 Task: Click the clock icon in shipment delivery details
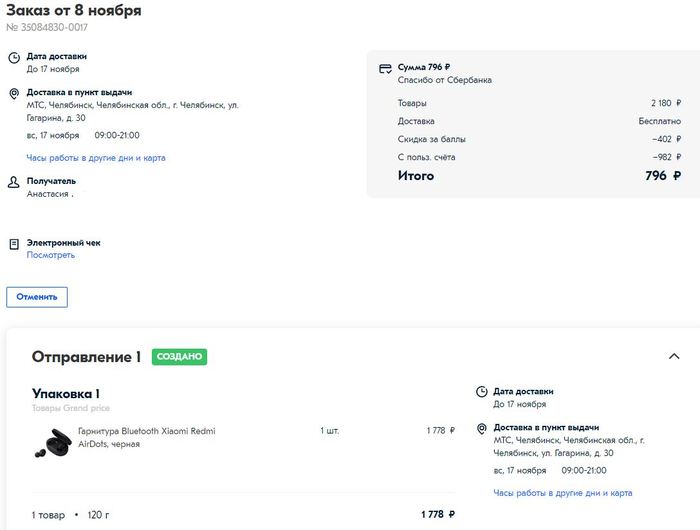pyautogui.click(x=482, y=392)
